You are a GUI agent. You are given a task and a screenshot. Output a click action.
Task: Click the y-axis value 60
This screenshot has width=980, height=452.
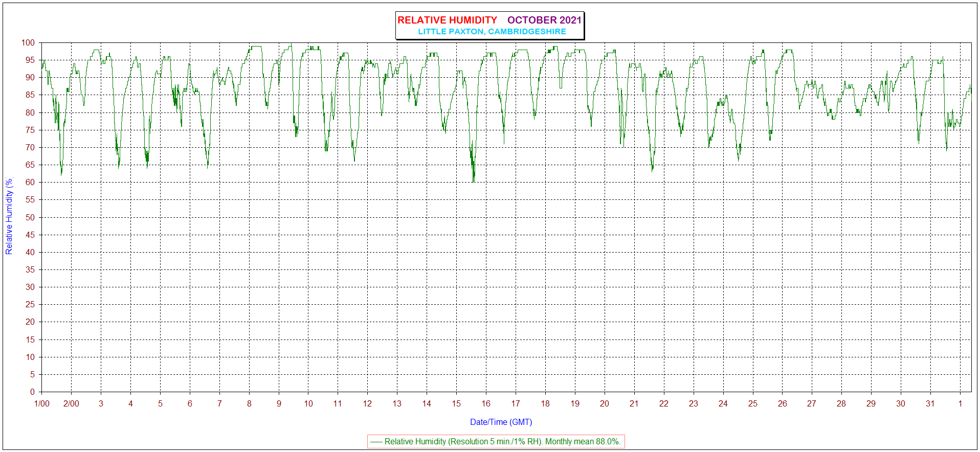click(30, 183)
